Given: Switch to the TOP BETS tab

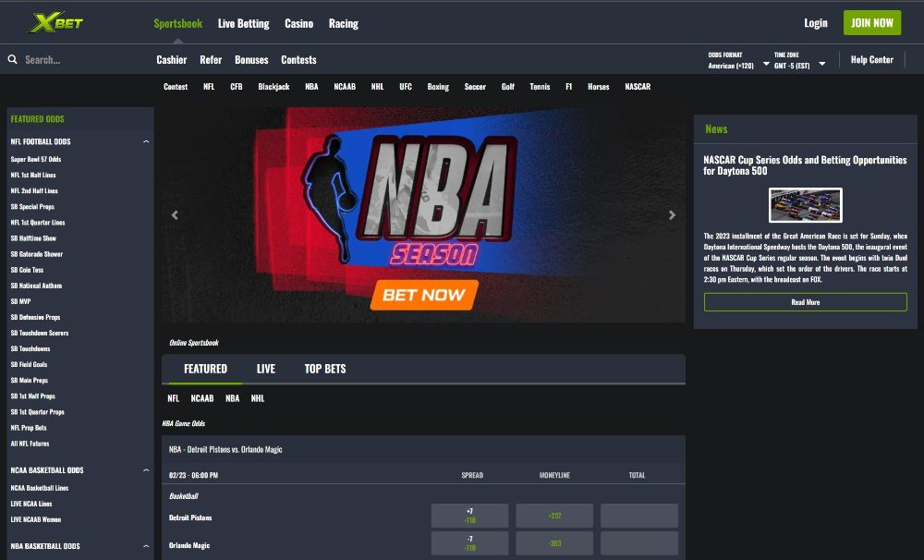Looking at the screenshot, I should click(x=325, y=369).
